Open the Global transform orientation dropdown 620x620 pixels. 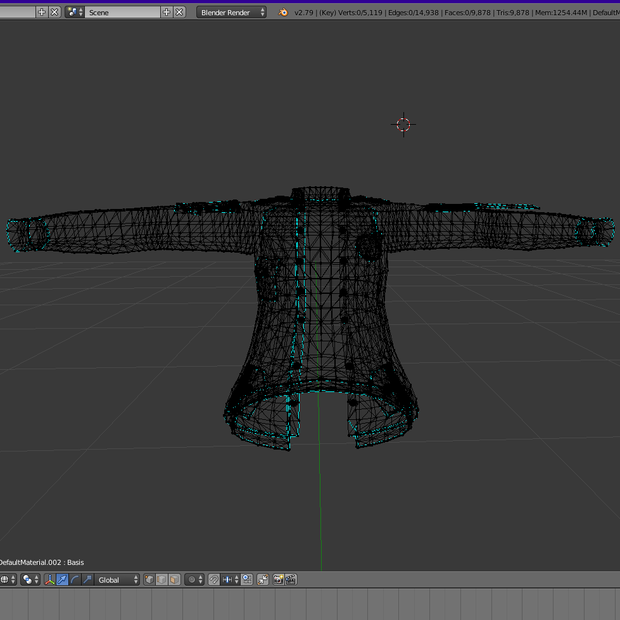point(117,580)
